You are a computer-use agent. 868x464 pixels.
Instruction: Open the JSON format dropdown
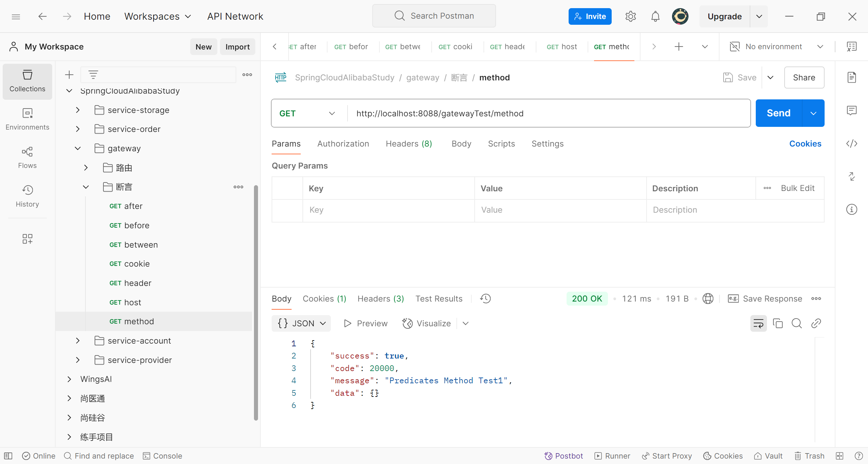click(x=301, y=323)
